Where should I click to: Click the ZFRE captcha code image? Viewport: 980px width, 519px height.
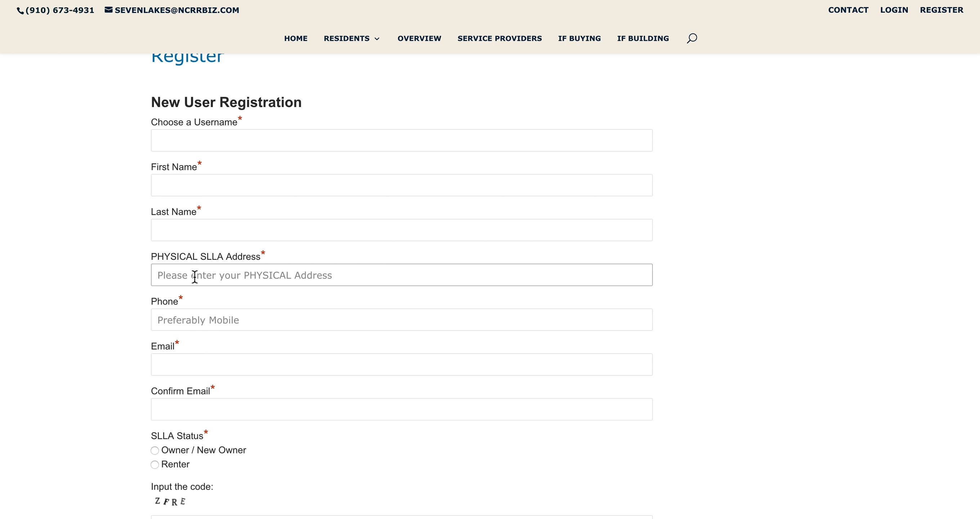[170, 501]
